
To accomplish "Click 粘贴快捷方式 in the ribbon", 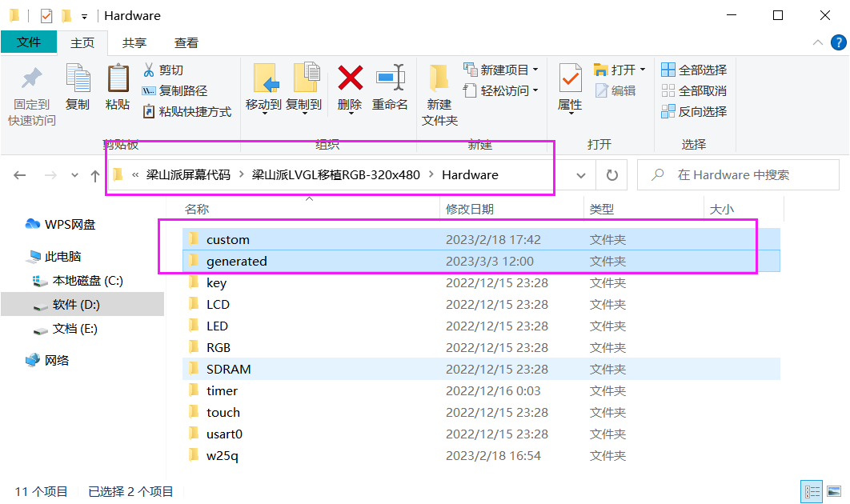I will [x=187, y=112].
